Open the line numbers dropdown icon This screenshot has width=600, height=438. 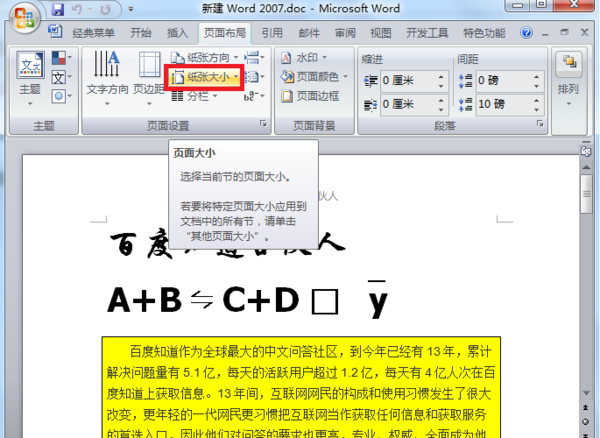[x=254, y=77]
